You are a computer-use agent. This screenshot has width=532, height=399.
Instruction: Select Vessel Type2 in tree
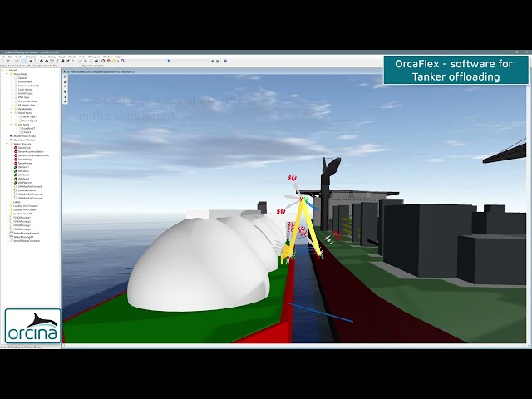[x=29, y=121]
